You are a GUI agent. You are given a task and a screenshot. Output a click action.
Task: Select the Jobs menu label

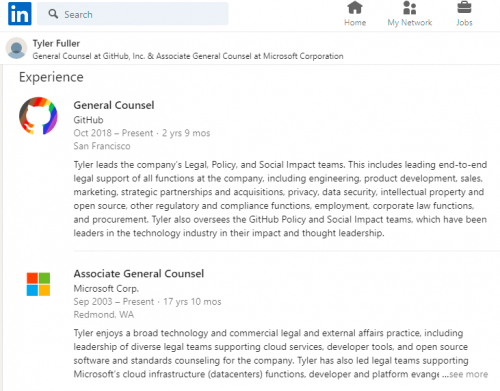(464, 23)
